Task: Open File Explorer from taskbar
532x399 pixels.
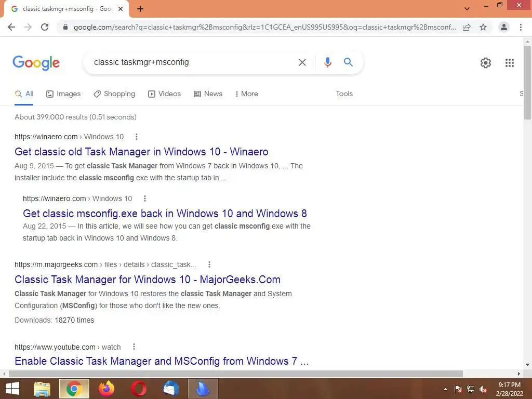Action: (42, 389)
